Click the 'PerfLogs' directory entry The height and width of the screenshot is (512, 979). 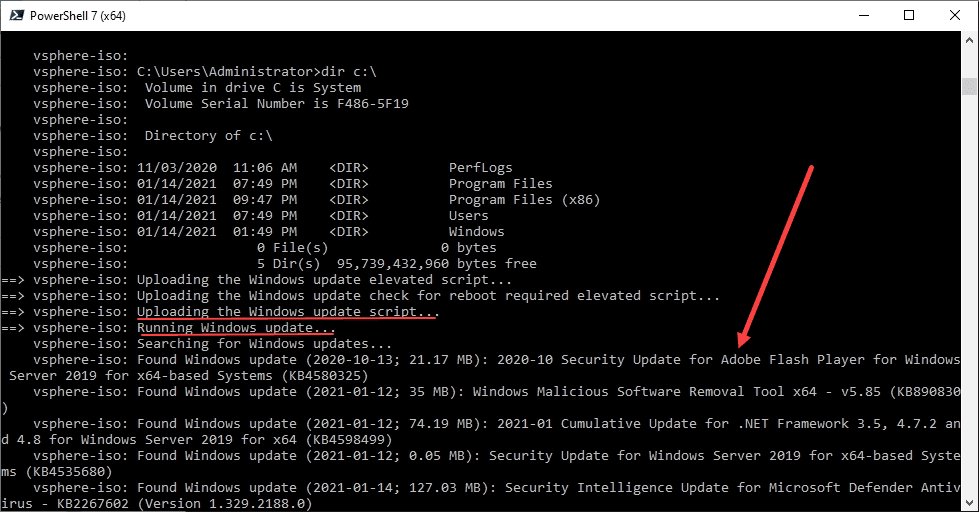coord(480,167)
